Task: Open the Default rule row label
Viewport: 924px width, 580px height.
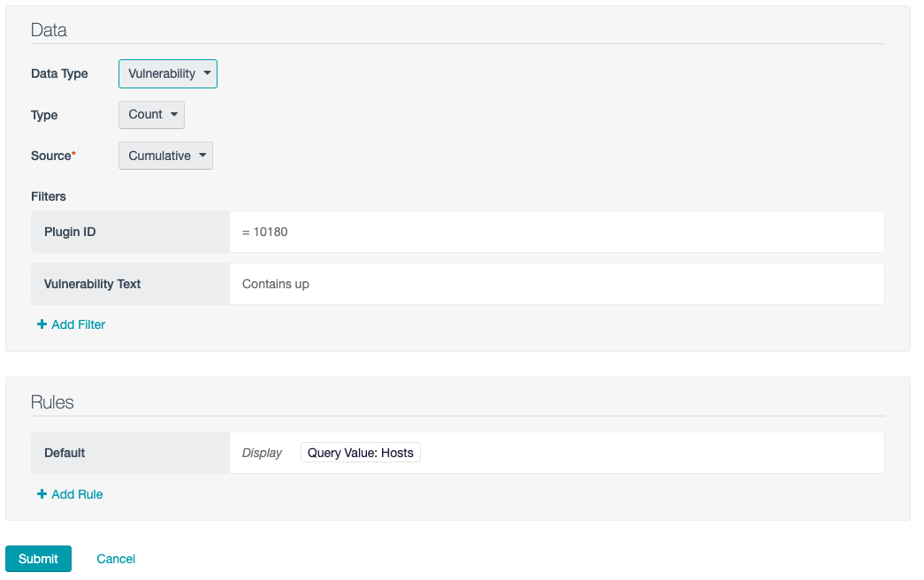Action: coord(65,453)
